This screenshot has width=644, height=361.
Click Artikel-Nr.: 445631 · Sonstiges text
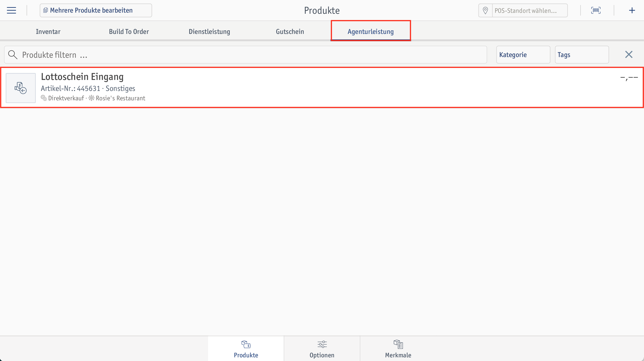(88, 88)
